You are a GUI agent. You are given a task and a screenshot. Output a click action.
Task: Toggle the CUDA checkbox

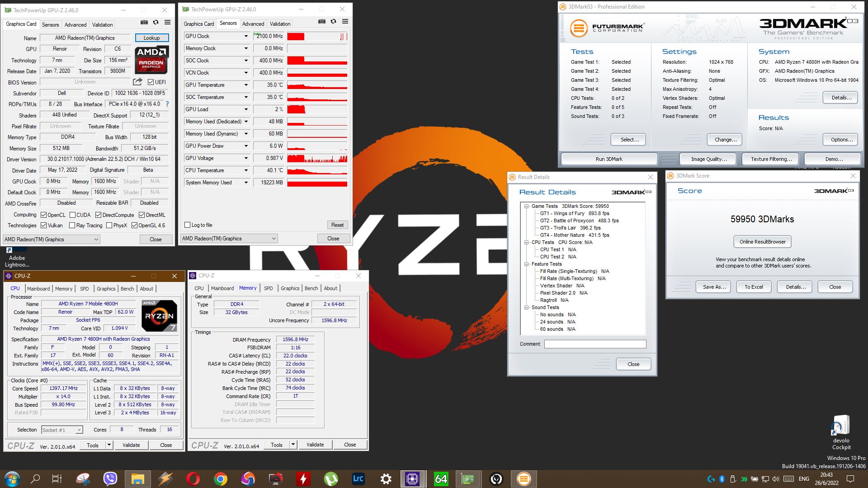(x=72, y=215)
